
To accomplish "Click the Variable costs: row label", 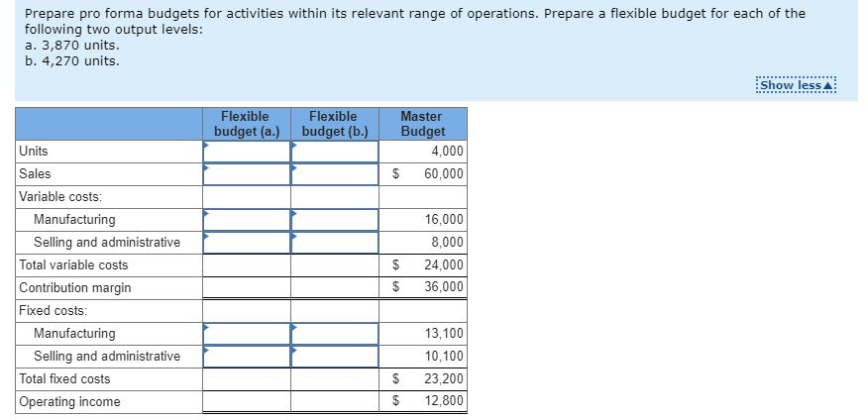I will (x=60, y=196).
